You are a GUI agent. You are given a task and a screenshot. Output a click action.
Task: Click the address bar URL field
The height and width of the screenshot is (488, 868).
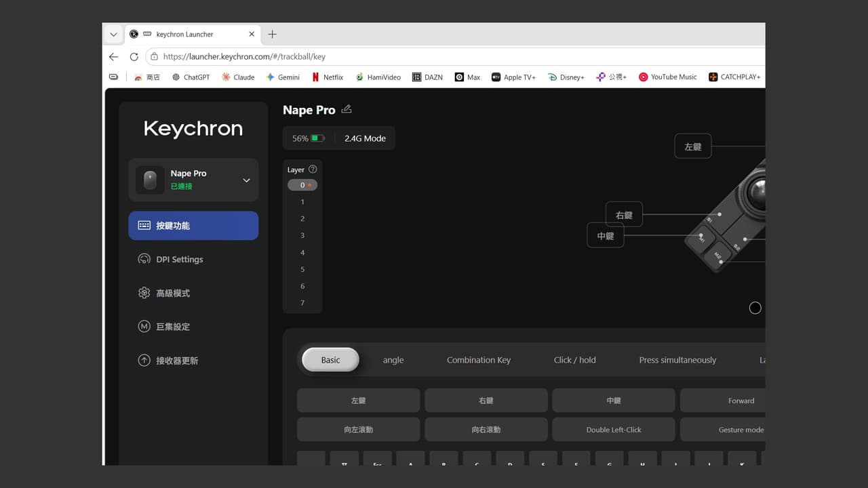pyautogui.click(x=454, y=57)
